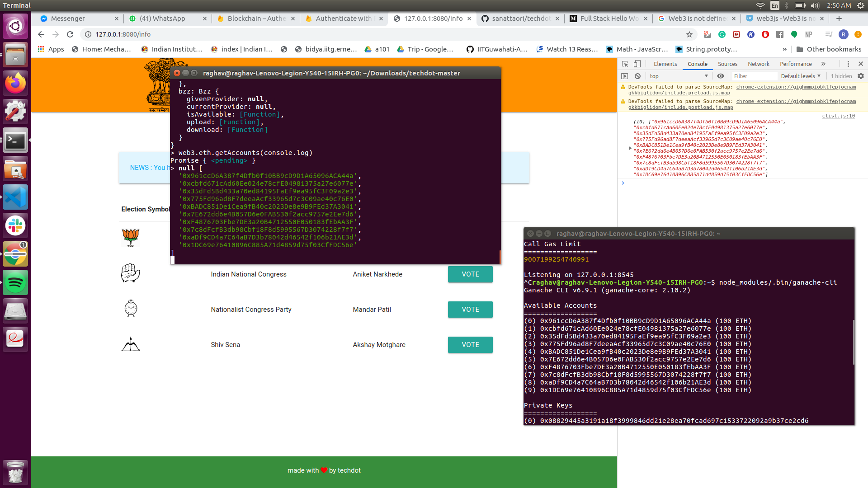Open the clist.js:10 source link
Image resolution: width=868 pixels, height=488 pixels.
[838, 116]
